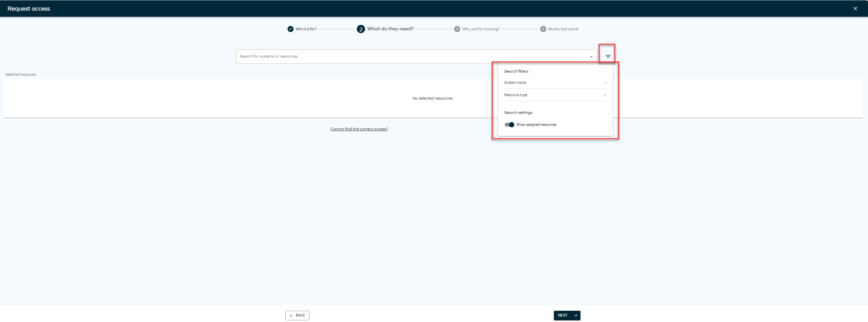Open 'Cannot find the correct access?' link
Image resolution: width=868 pixels, height=322 pixels.
click(359, 129)
